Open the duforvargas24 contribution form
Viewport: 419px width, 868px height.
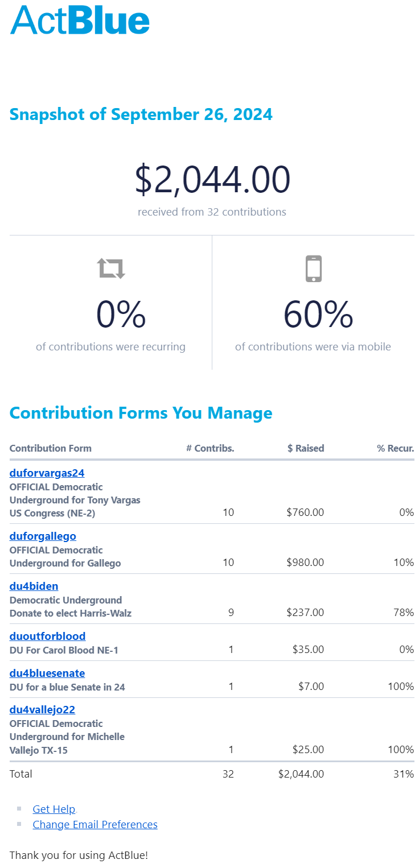point(47,473)
